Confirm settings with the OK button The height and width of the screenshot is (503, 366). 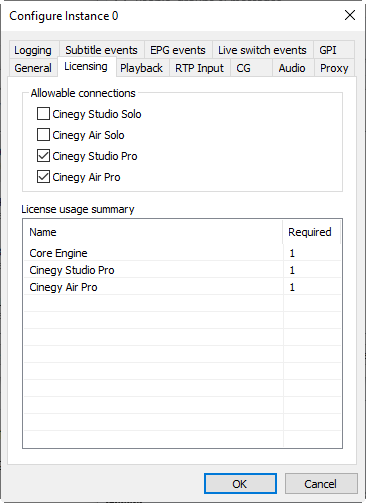240,483
